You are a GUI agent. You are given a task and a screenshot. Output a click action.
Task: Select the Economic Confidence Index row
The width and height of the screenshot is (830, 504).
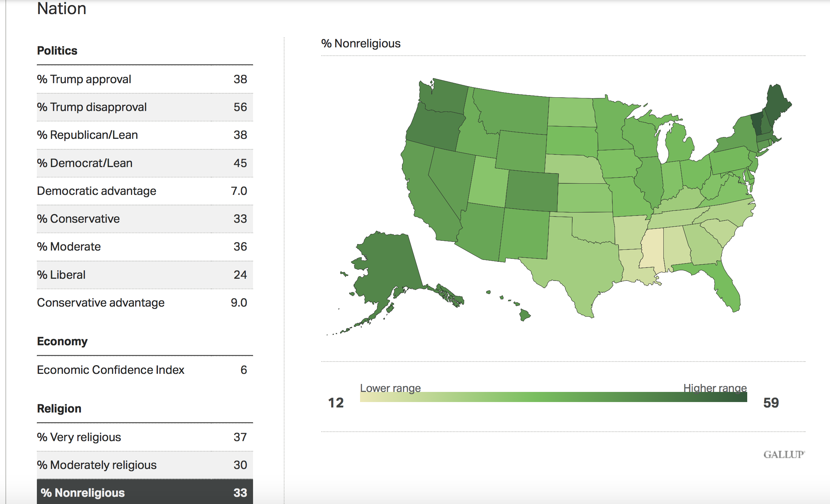tap(145, 370)
